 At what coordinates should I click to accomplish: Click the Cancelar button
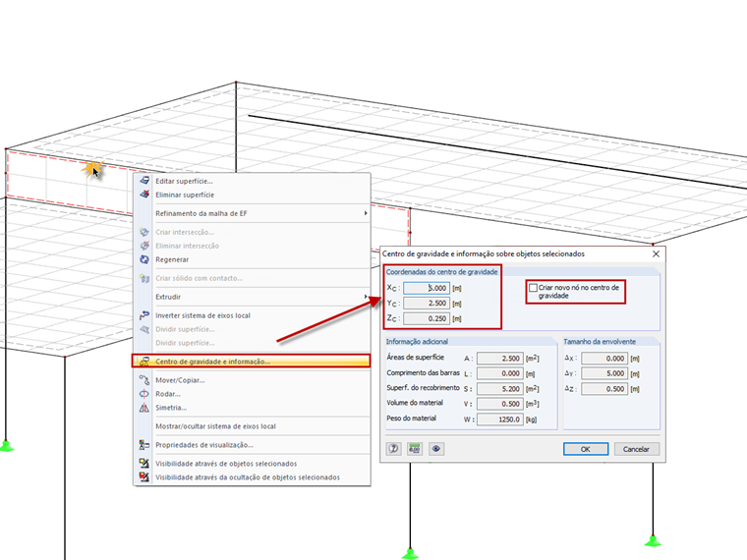tap(637, 449)
